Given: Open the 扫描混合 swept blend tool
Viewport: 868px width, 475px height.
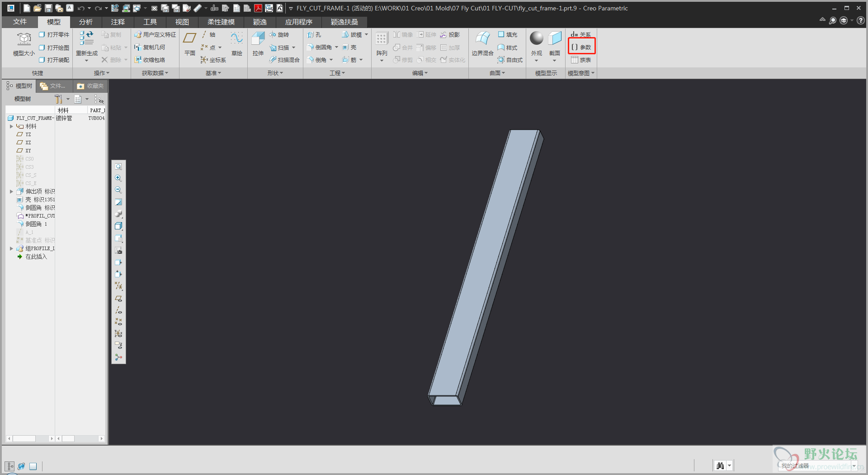Looking at the screenshot, I should tap(284, 60).
